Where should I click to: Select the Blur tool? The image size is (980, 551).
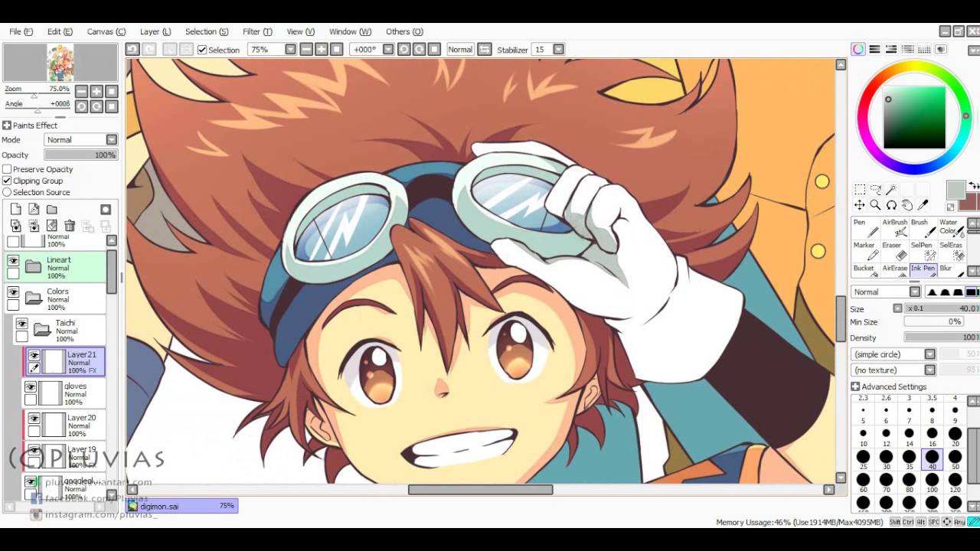point(951,270)
